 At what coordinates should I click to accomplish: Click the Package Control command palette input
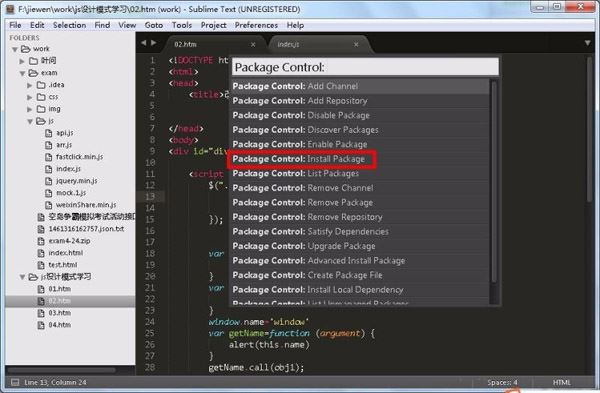coord(365,67)
